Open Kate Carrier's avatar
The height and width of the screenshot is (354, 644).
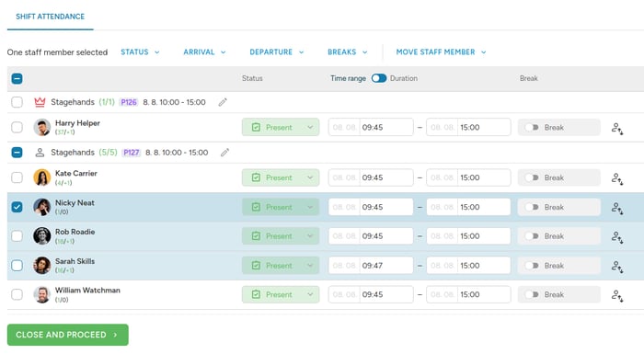(42, 177)
